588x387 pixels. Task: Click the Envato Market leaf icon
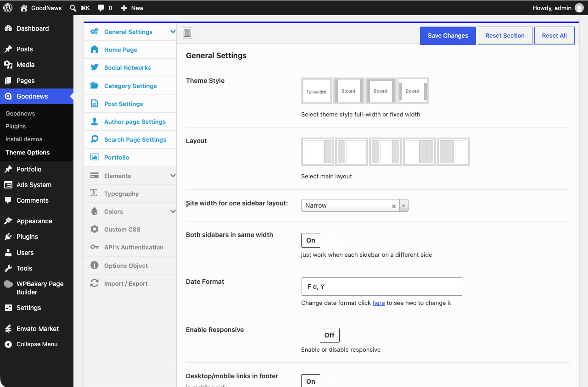pyautogui.click(x=8, y=329)
